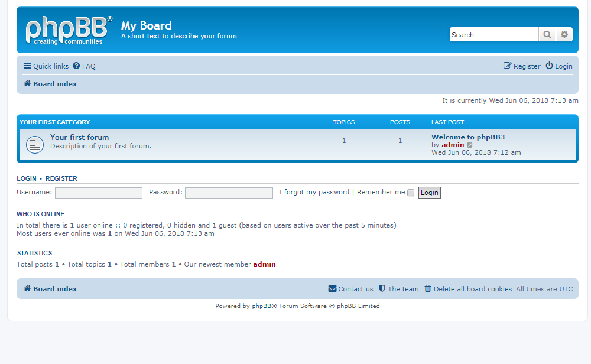Click The team shield icon in footer
The image size is (591, 364).
coord(382,289)
